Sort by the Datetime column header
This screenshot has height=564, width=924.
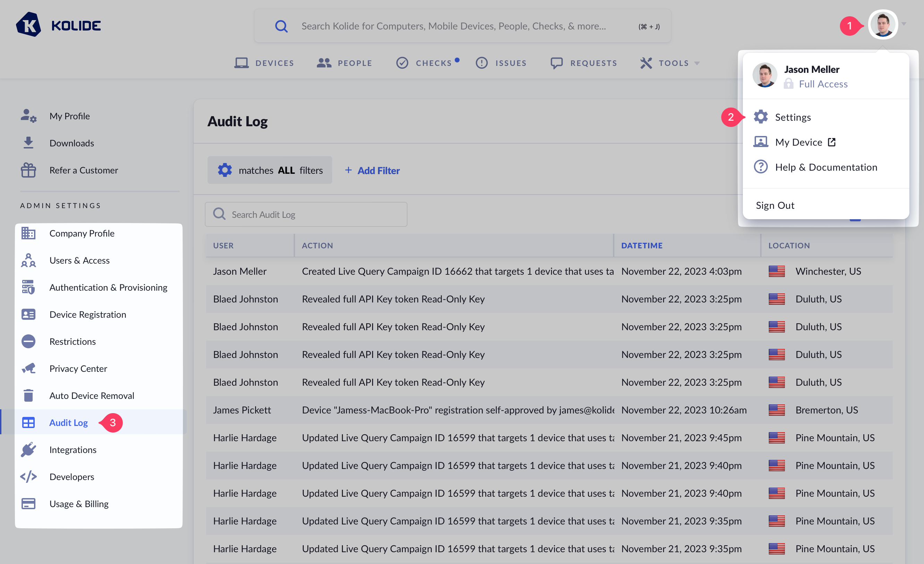[641, 246]
